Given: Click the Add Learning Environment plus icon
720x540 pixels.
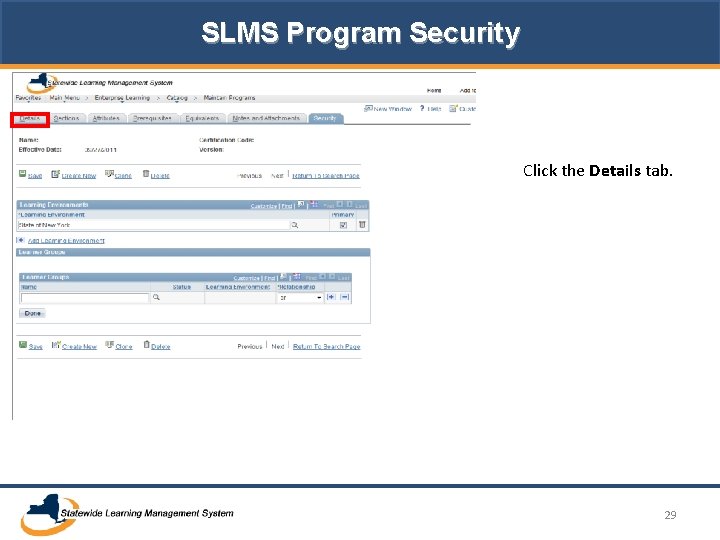Looking at the screenshot, I should (x=20, y=240).
